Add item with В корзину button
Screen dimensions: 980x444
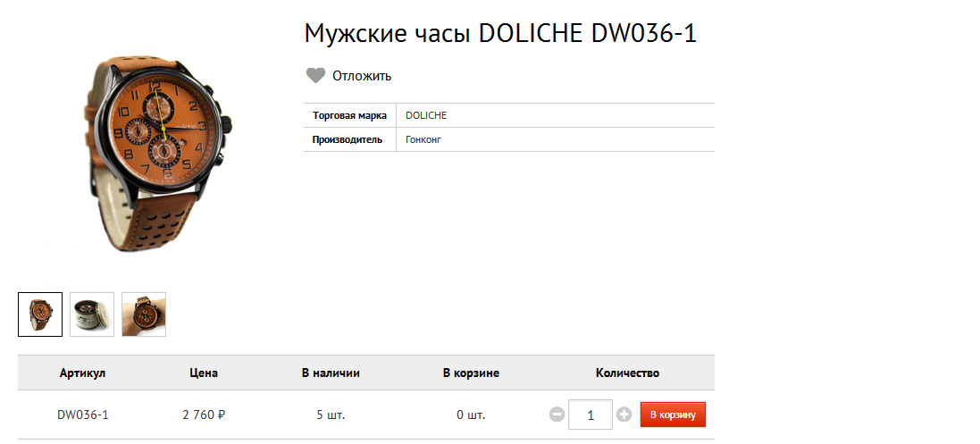click(x=673, y=415)
